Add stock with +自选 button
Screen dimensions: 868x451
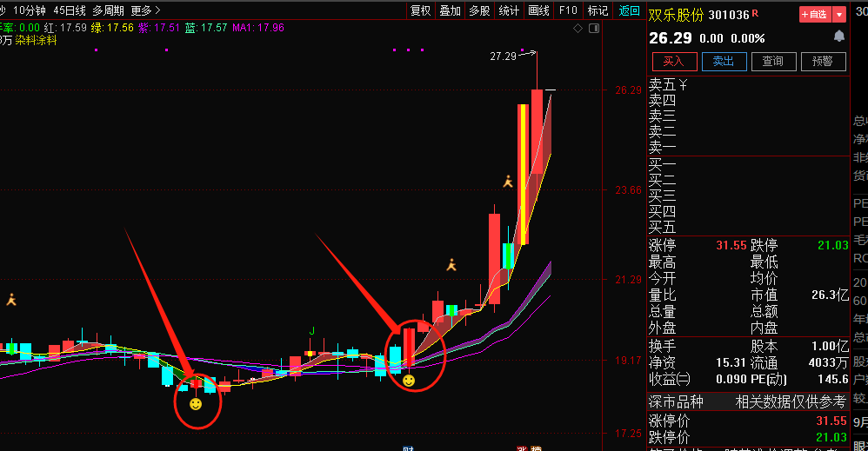tap(816, 15)
